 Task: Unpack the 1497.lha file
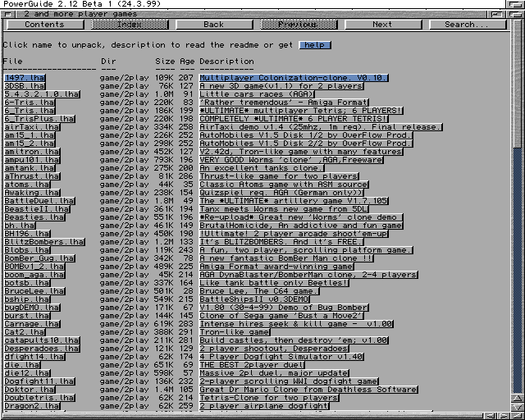pyautogui.click(x=25, y=77)
